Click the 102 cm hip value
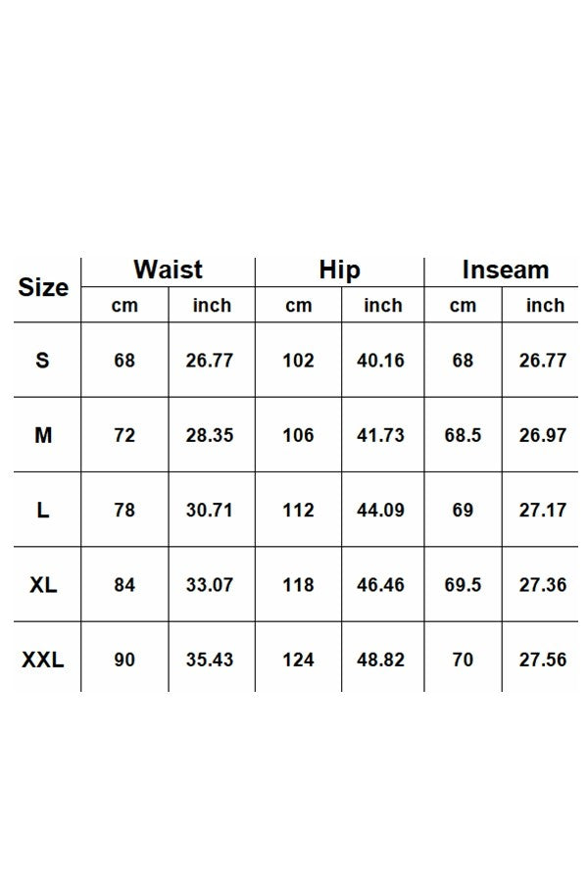This screenshot has width=588, height=882. pos(298,361)
